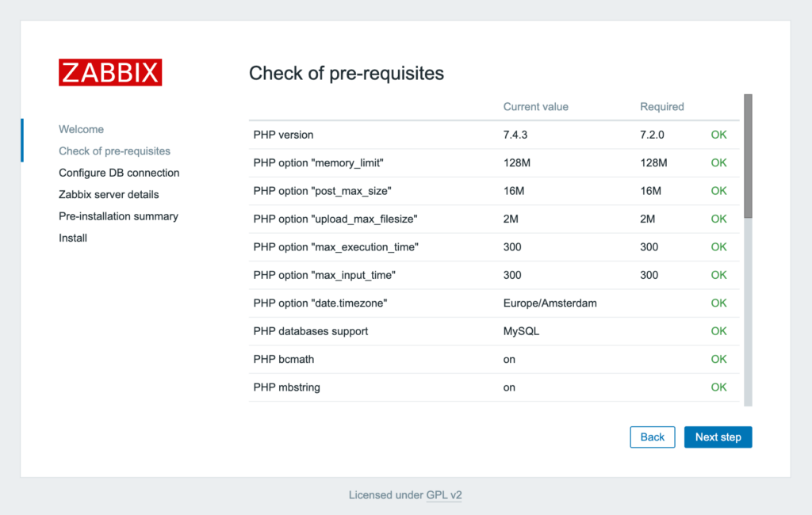The width and height of the screenshot is (812, 515).
Task: Click the Current value column header
Action: coord(535,107)
